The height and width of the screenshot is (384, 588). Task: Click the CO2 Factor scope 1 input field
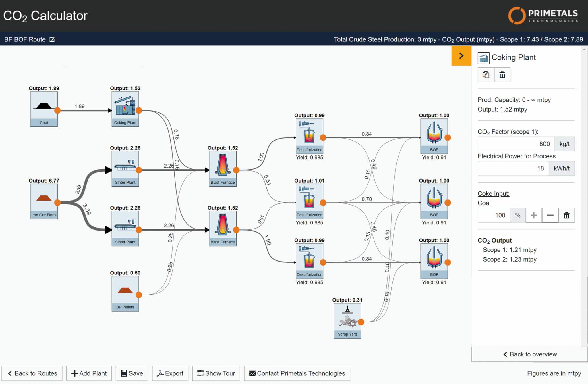[x=516, y=144]
